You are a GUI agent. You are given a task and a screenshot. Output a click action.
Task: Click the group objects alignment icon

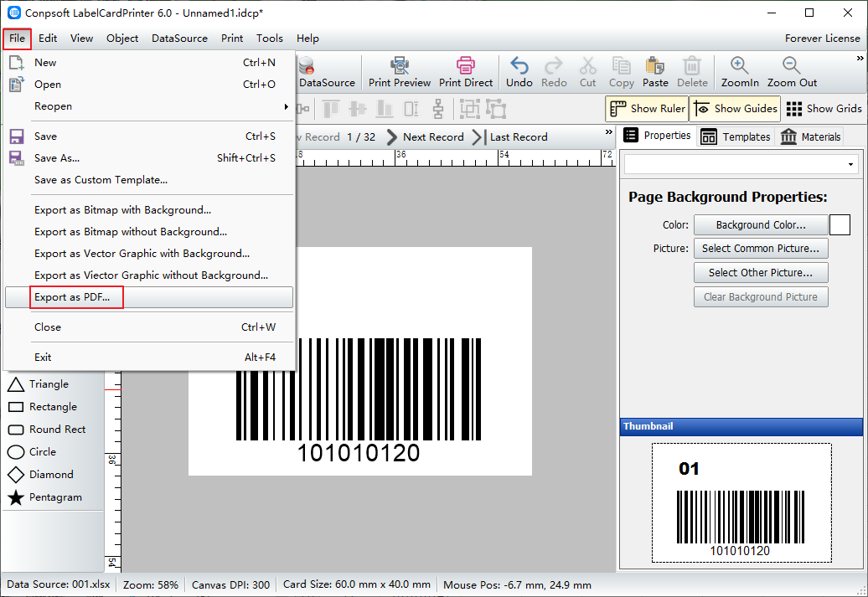(470, 109)
